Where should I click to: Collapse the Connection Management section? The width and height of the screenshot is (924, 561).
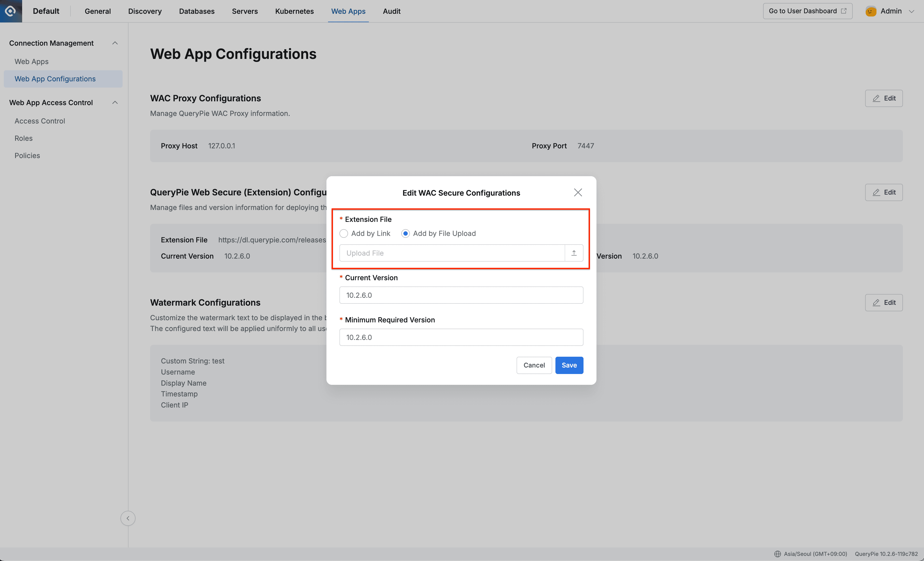pos(115,43)
